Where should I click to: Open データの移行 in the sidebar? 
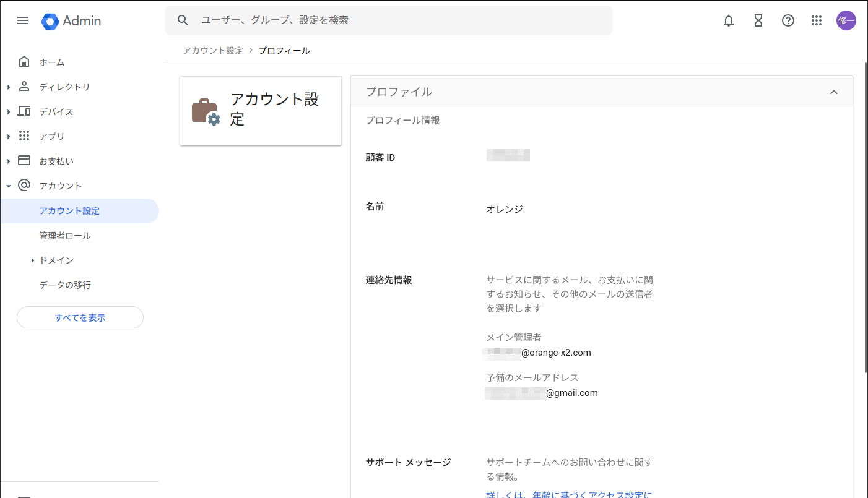(x=65, y=285)
